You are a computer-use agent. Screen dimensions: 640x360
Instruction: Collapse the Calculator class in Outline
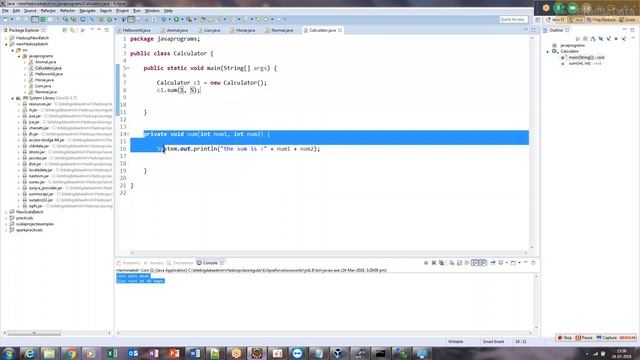tap(548, 51)
